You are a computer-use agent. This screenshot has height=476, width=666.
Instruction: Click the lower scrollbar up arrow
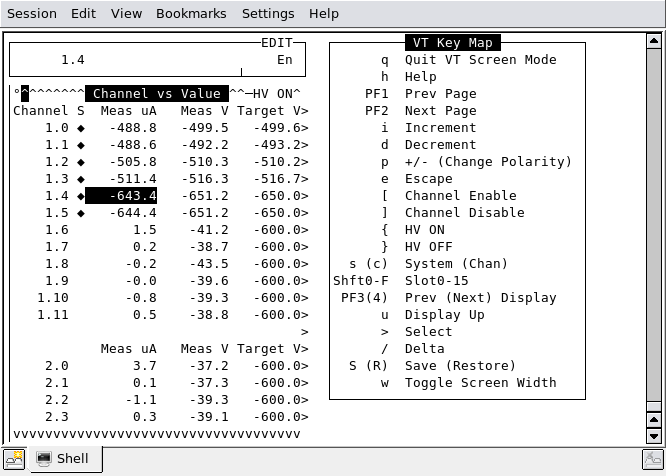654,420
